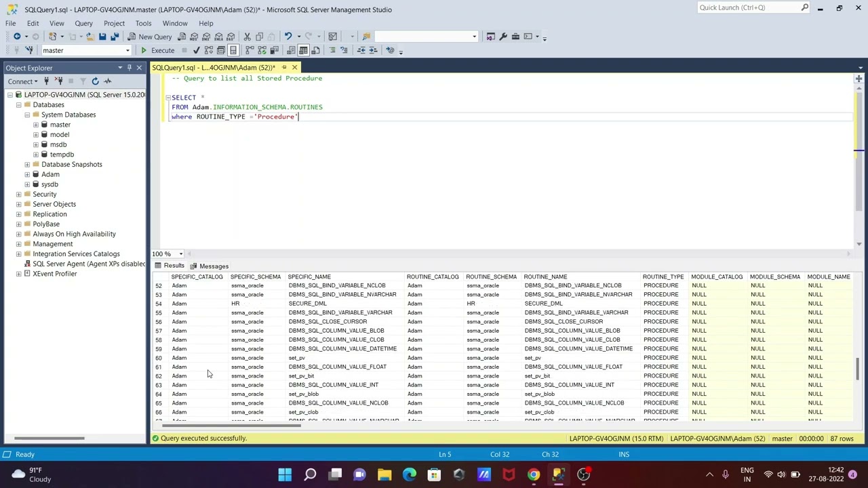Click the Undo arrow icon

click(288, 37)
